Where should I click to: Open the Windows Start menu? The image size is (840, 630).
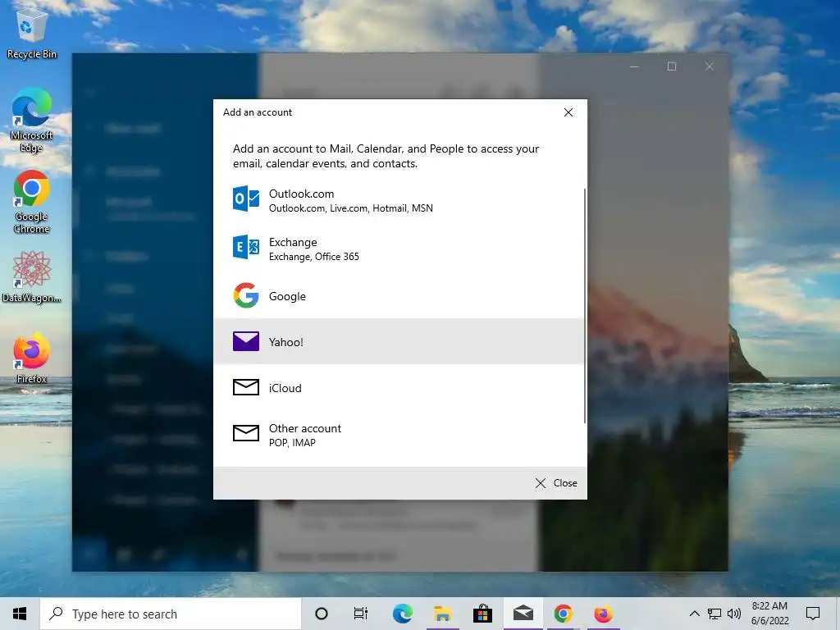[x=20, y=614]
